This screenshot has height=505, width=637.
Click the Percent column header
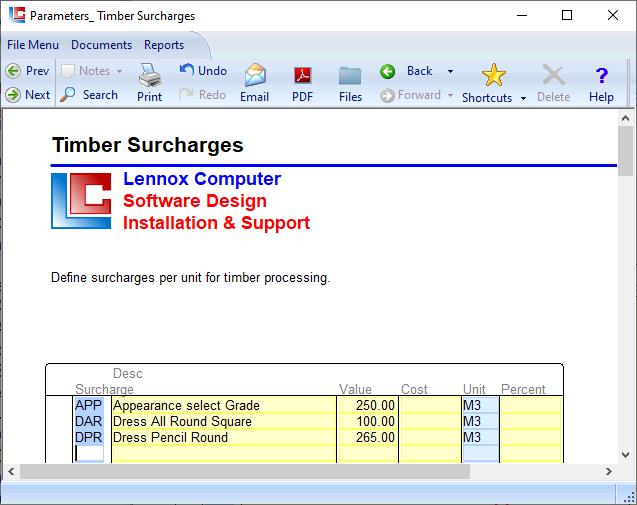pyautogui.click(x=523, y=389)
